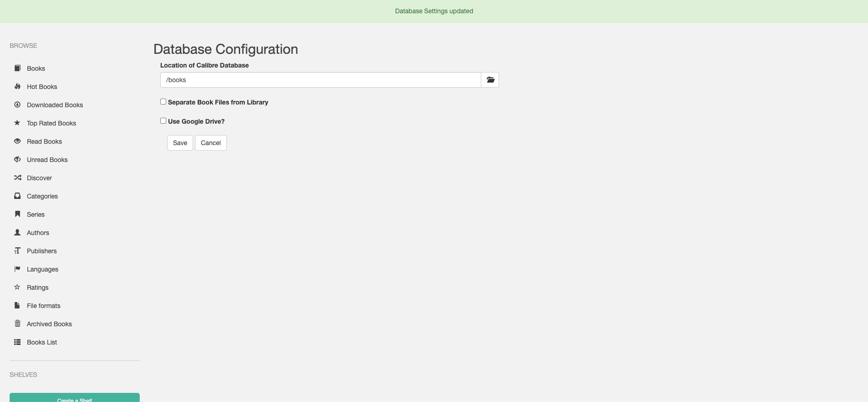Open the Categories sidebar item
Image resolution: width=868 pixels, height=402 pixels.
pos(42,196)
